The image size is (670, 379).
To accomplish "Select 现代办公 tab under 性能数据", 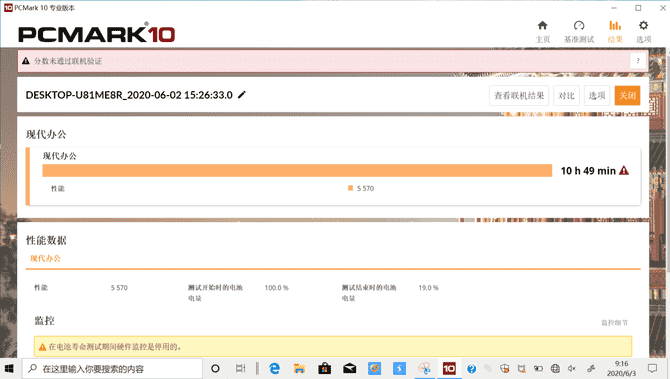I will (45, 258).
